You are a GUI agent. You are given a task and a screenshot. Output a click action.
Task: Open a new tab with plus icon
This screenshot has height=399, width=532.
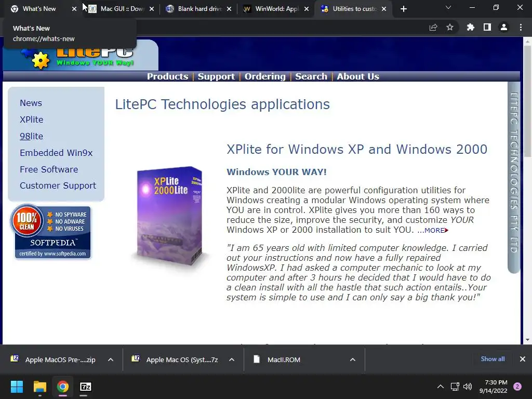click(403, 9)
